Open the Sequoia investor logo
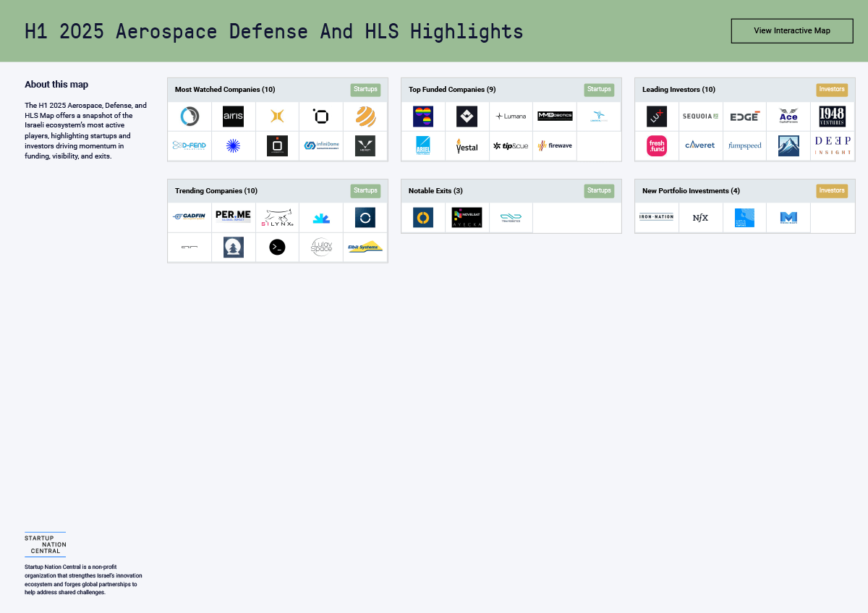The width and height of the screenshot is (868, 613). click(x=700, y=116)
